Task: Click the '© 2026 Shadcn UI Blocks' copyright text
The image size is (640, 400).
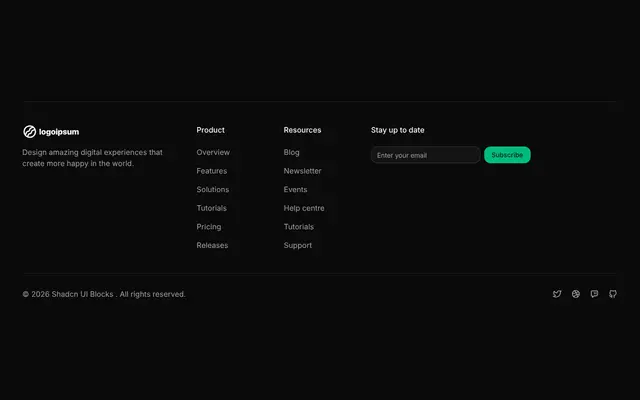Action: [x=104, y=294]
